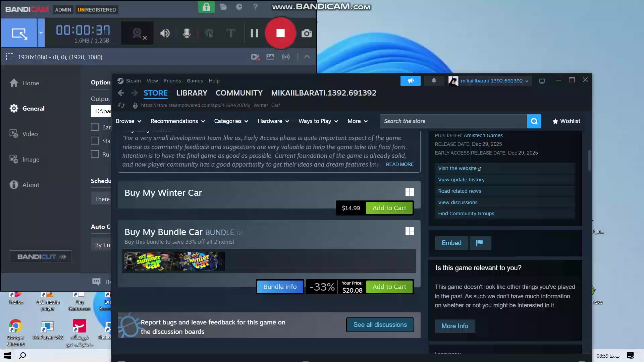Tick the second checkbox under Output folder
This screenshot has width=644, height=362.
coord(95,141)
